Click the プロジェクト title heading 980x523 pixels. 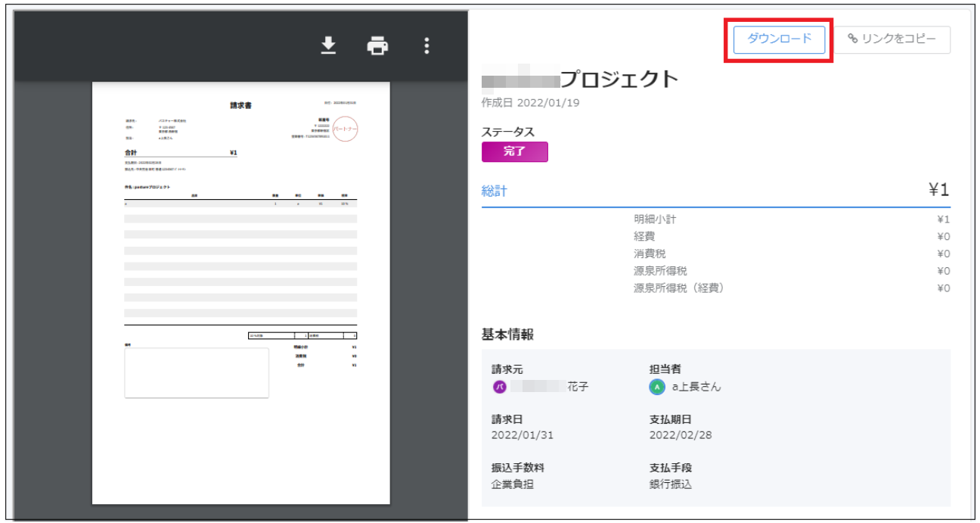click(619, 79)
